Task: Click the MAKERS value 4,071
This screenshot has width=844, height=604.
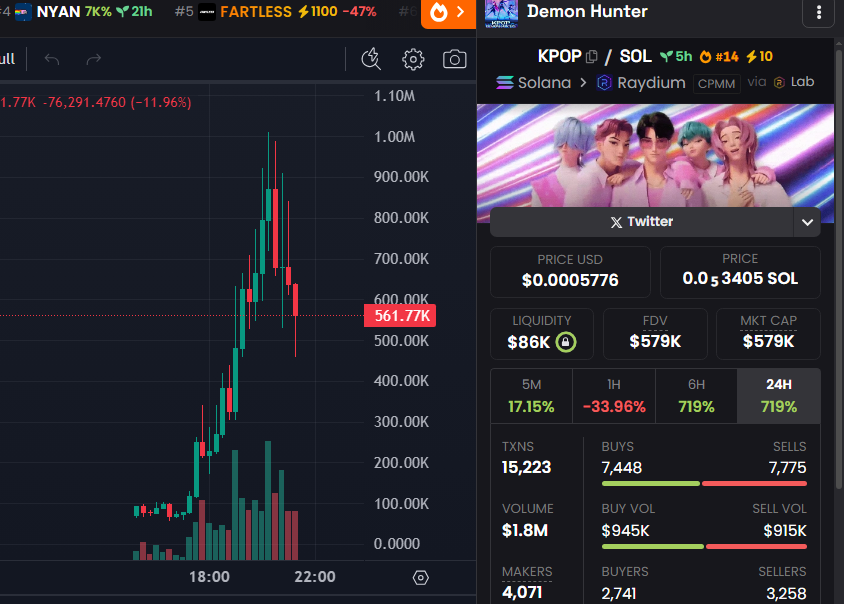Action: pyautogui.click(x=522, y=592)
